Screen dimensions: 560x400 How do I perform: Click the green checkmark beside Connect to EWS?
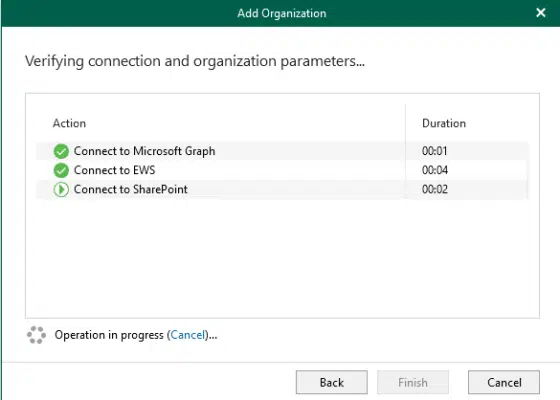[x=61, y=170]
